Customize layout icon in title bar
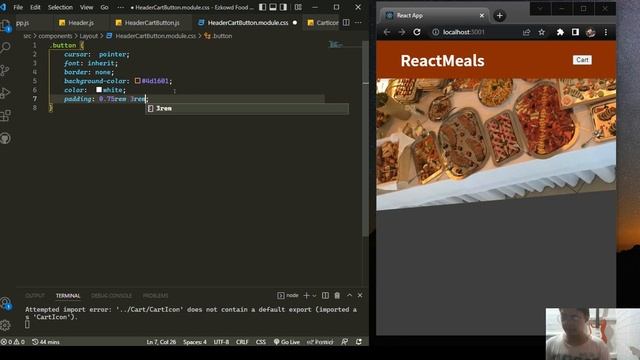This screenshot has width=640, height=360. coord(298,7)
